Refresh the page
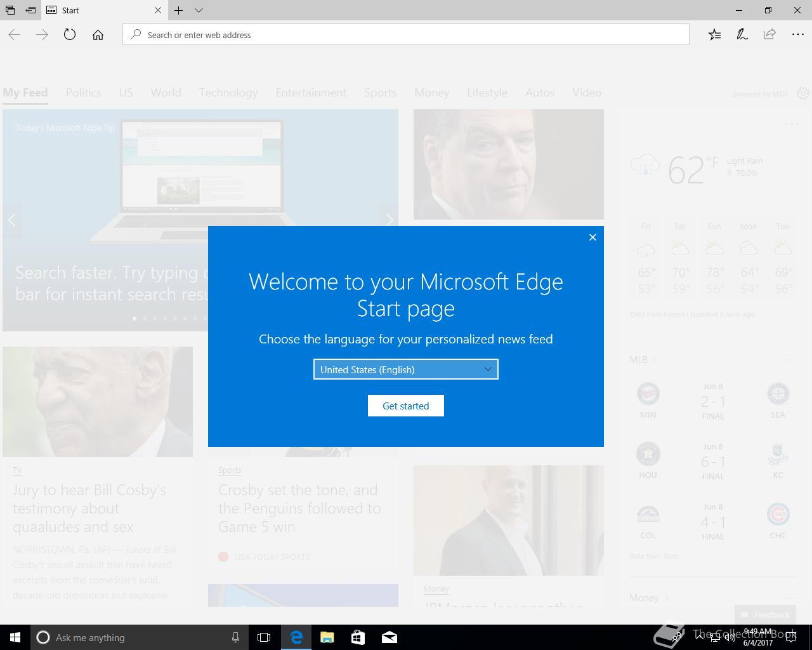This screenshot has width=812, height=650. pyautogui.click(x=70, y=35)
